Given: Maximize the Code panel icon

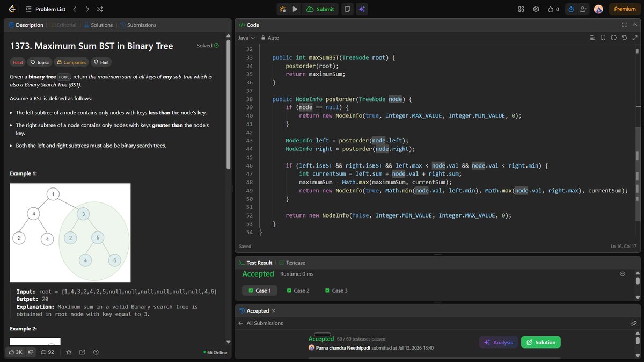Looking at the screenshot, I should point(624,25).
